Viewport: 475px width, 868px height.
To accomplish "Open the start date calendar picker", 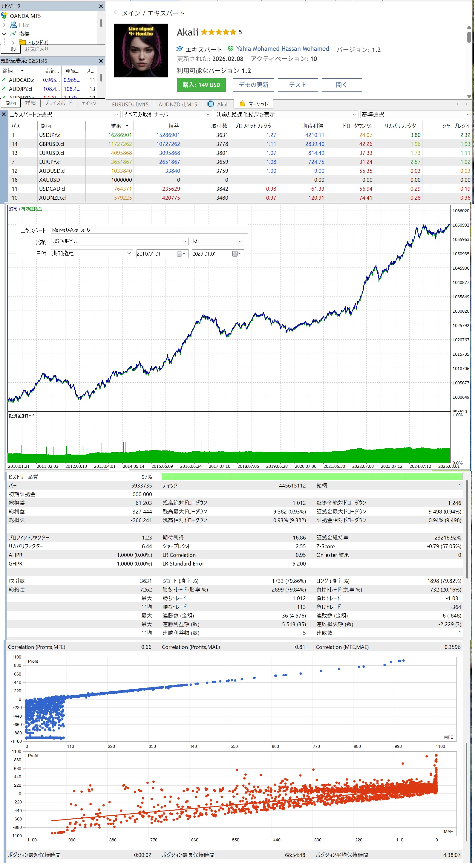I will point(181,254).
